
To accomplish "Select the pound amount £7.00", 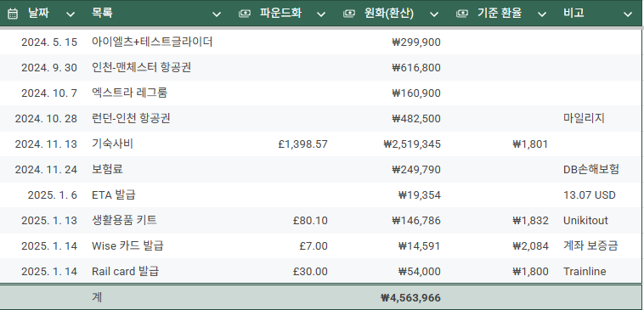I will pyautogui.click(x=314, y=246).
